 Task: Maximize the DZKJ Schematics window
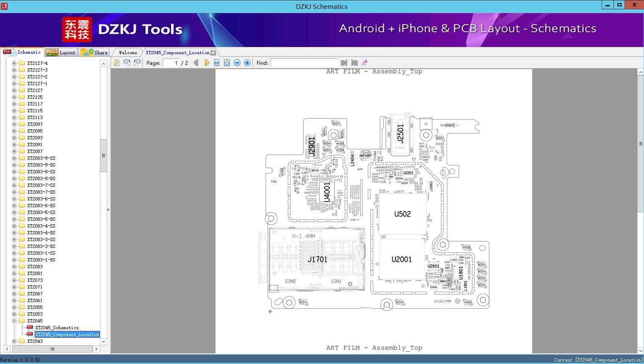619,5
